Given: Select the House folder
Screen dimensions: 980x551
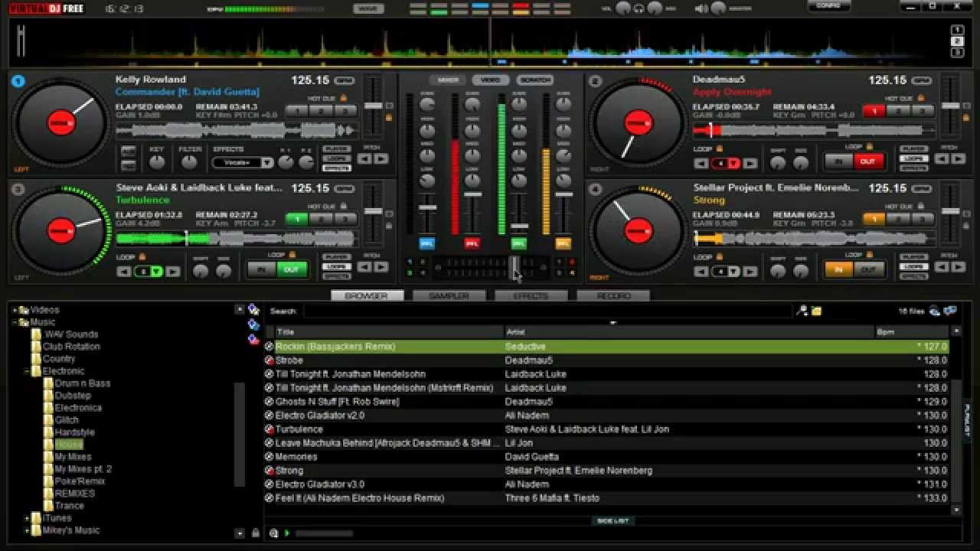Looking at the screenshot, I should 69,445.
